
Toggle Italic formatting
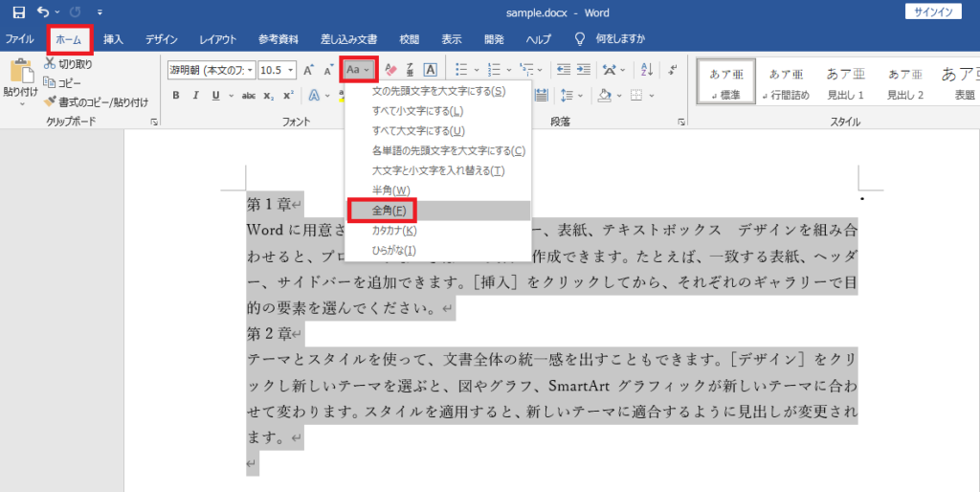coord(195,96)
